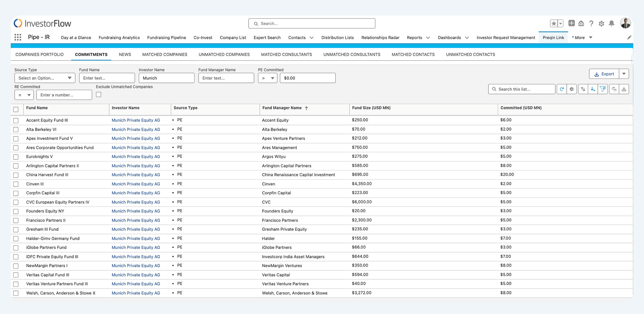Click the favorites star icon
The width and height of the screenshot is (644, 314).
pos(553,24)
